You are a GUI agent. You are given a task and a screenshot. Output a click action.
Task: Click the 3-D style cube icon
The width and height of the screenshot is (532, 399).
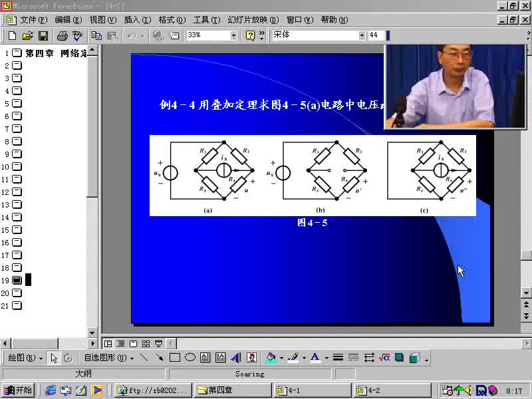[414, 357]
